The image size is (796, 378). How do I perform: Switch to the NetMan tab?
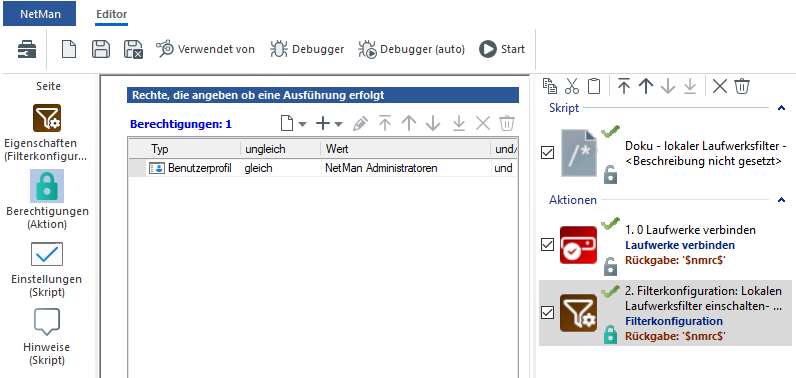(40, 14)
